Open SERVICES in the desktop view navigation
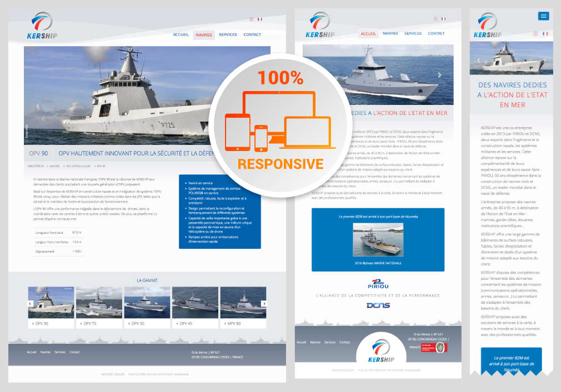 (x=228, y=34)
